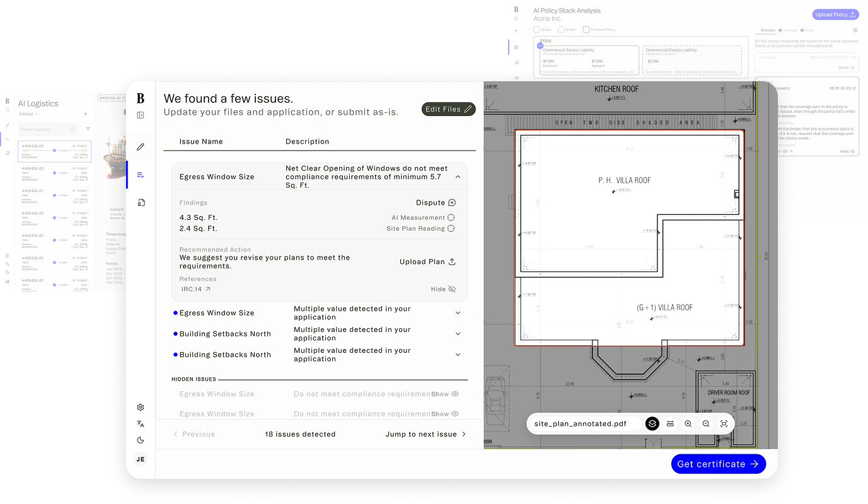This screenshot has height=504, width=868.
Task: Expand first Building Setbacks North issue
Action: coord(458,334)
